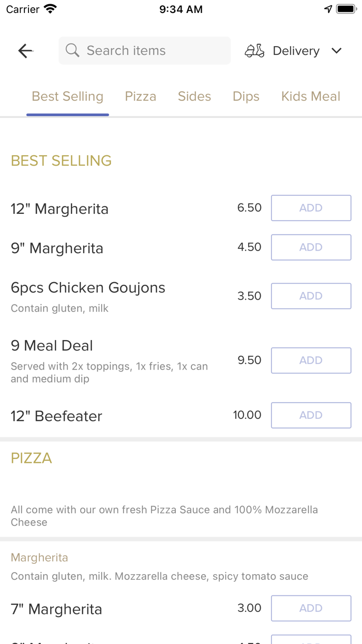Add the 12" Margherita to order
362x644 pixels.
311,208
